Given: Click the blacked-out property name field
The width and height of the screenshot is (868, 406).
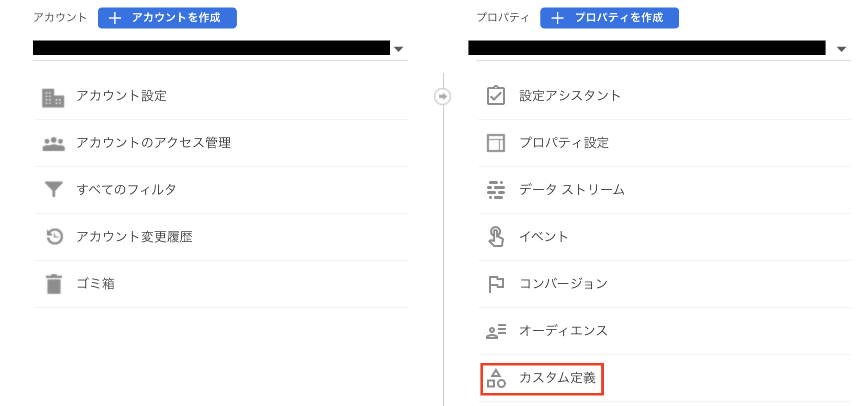Looking at the screenshot, I should click(x=647, y=47).
